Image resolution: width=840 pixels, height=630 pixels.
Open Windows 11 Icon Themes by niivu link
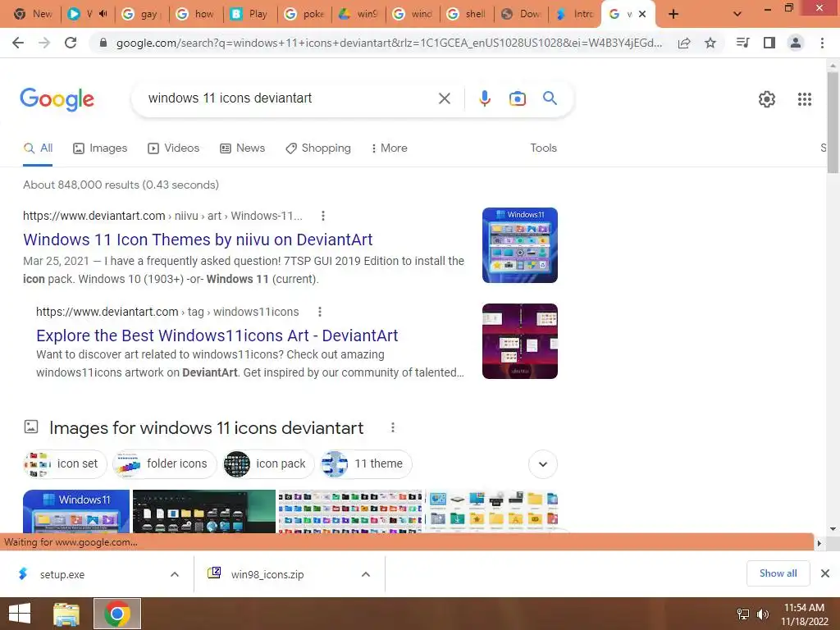coord(198,240)
